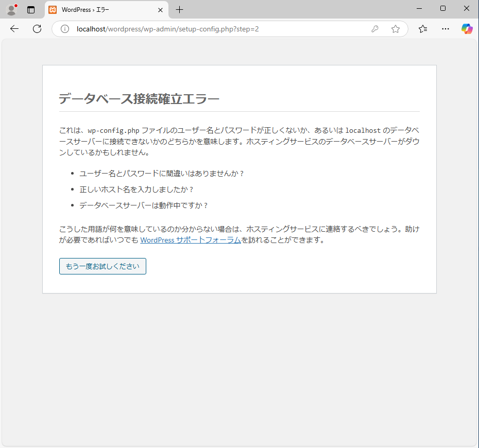Viewport: 479px width, 448px height.
Task: Maximize the browser window
Action: [443, 9]
